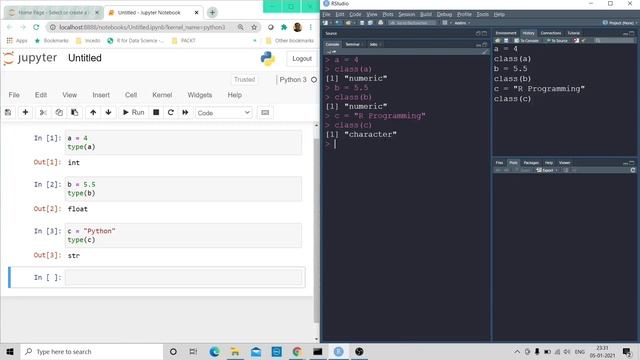Save the Jupyter notebook with floppy icon

tap(8, 112)
